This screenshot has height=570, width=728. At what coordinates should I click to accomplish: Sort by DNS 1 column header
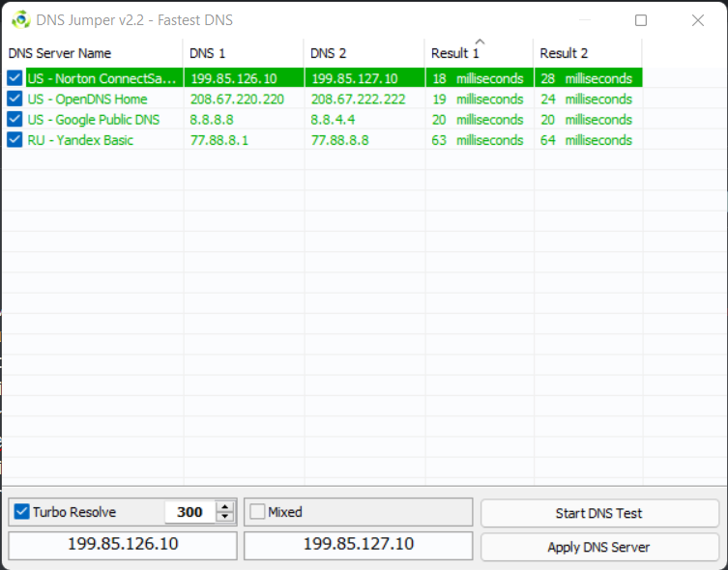244,53
